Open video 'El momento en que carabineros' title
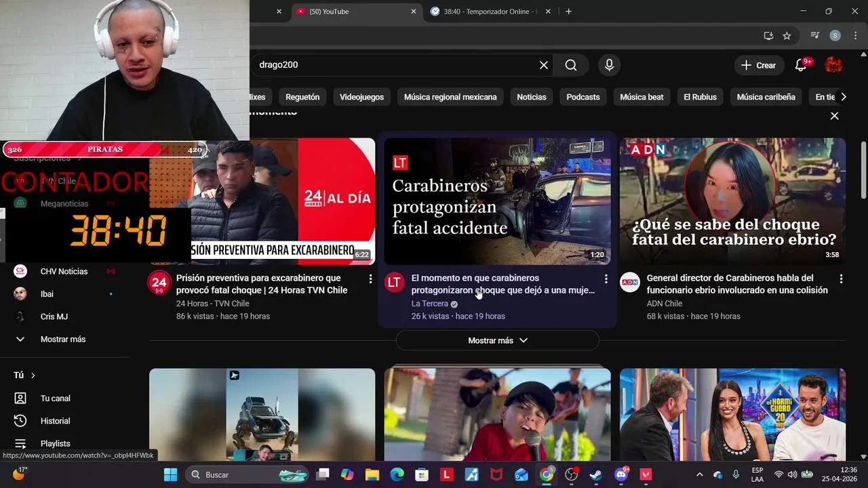The image size is (868, 488). click(x=502, y=284)
